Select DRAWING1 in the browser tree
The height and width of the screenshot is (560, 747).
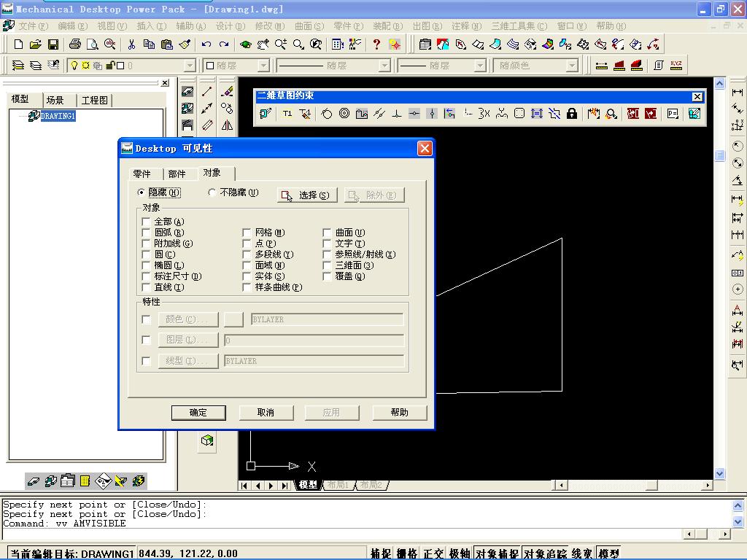58,116
